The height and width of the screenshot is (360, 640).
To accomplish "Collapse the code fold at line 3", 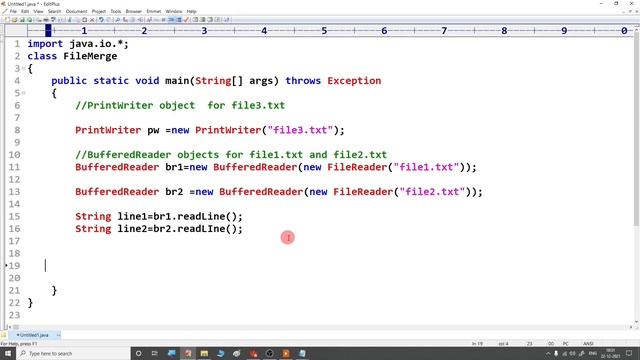I will [23, 68].
